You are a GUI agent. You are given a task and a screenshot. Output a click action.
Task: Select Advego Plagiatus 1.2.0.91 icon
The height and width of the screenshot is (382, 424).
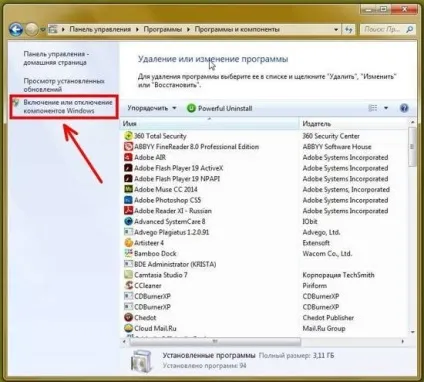pyautogui.click(x=128, y=232)
